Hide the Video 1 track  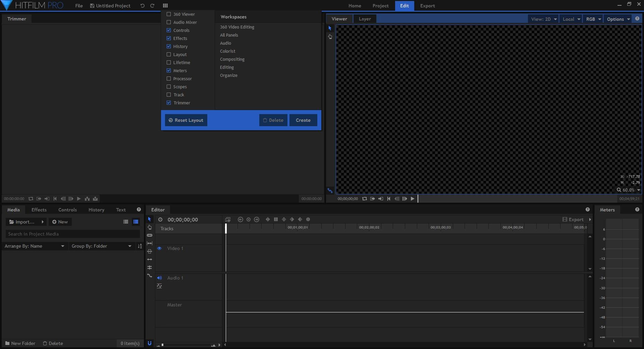159,248
